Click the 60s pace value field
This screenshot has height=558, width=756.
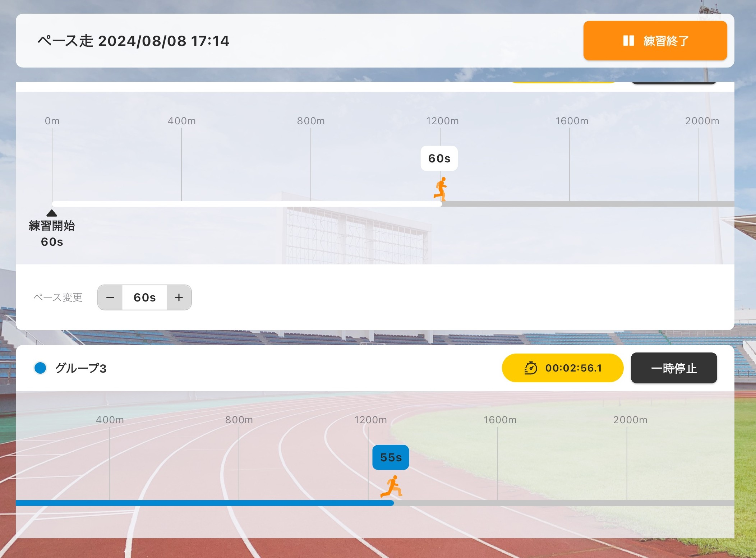[x=144, y=298]
